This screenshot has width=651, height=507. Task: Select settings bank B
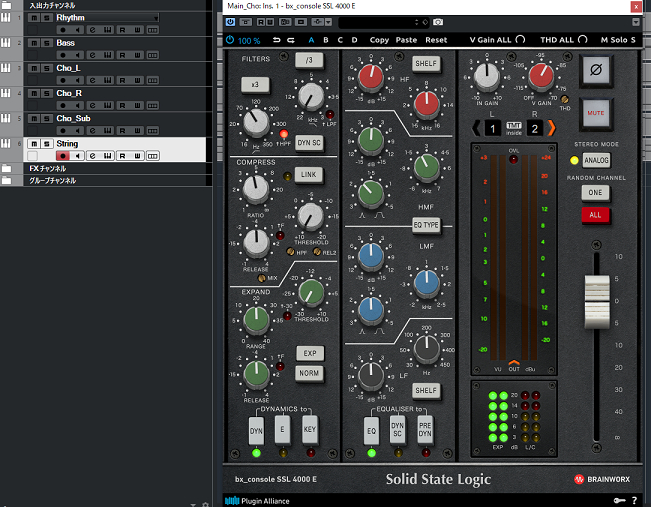point(326,40)
